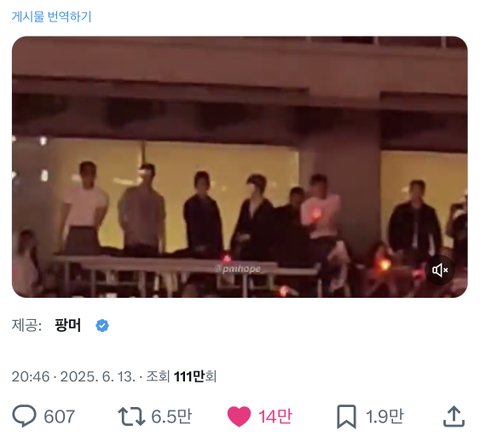Image resolution: width=480 pixels, height=448 pixels.
Task: Open the share menu with upload arrow icon
Action: point(454,416)
